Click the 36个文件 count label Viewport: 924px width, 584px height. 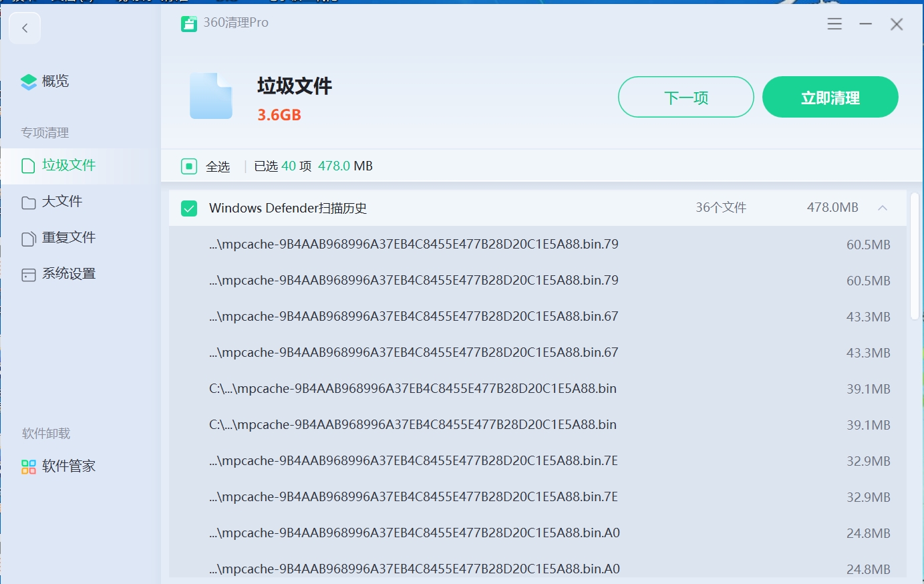(x=721, y=208)
